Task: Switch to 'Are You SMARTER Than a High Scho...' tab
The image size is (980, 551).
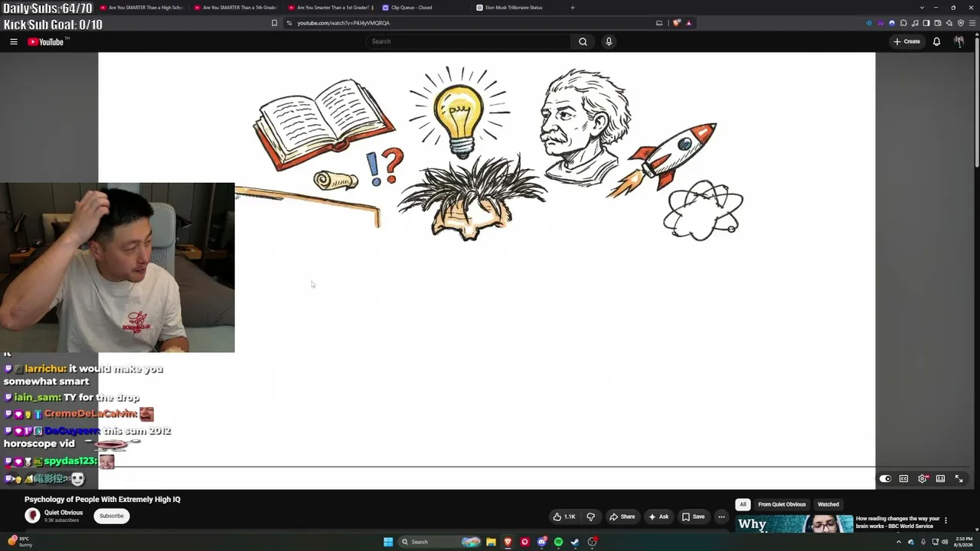Action: (141, 8)
